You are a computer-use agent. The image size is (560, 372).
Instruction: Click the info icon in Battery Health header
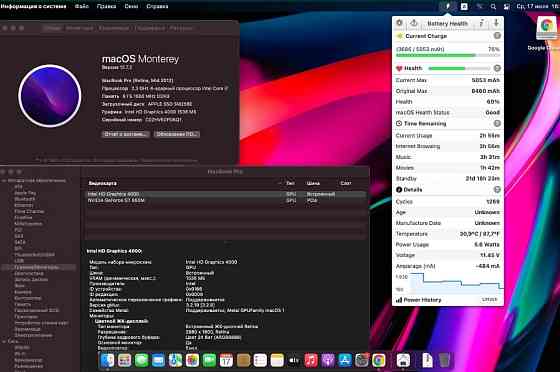[481, 23]
